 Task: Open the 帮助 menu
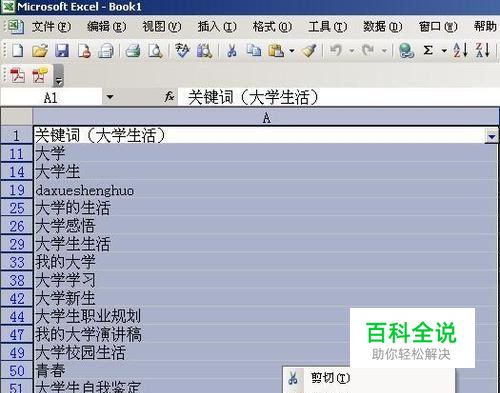point(485,26)
